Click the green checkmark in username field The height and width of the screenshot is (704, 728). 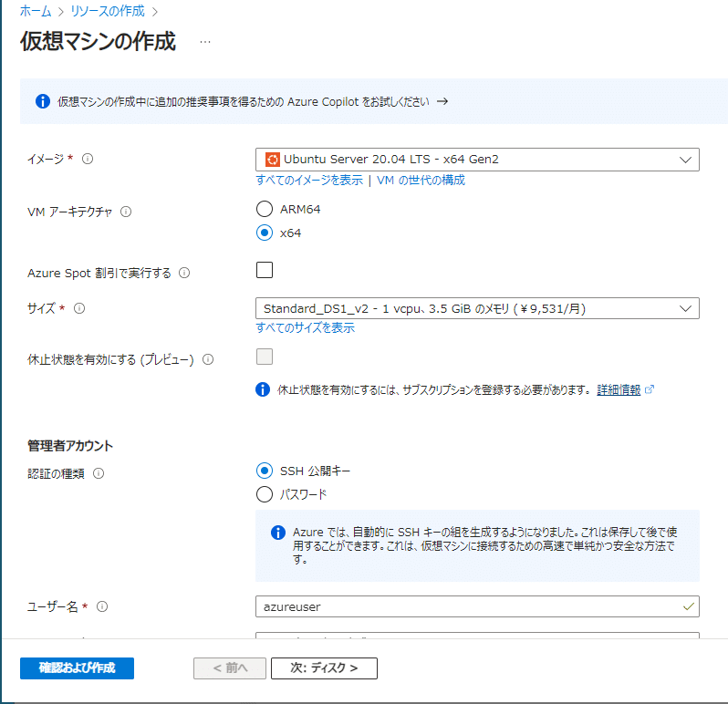click(689, 606)
